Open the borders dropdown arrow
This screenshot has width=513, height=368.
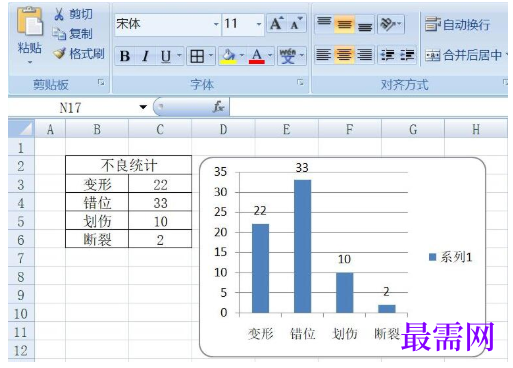211,55
